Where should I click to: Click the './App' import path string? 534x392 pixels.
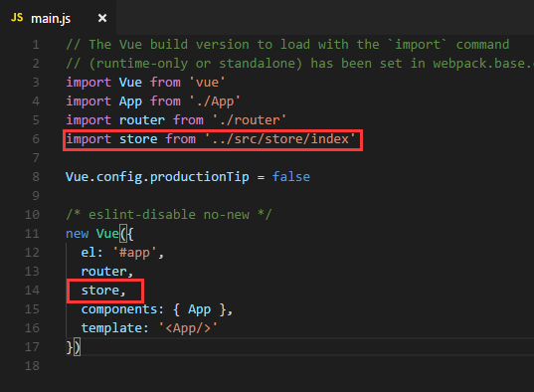click(x=215, y=101)
